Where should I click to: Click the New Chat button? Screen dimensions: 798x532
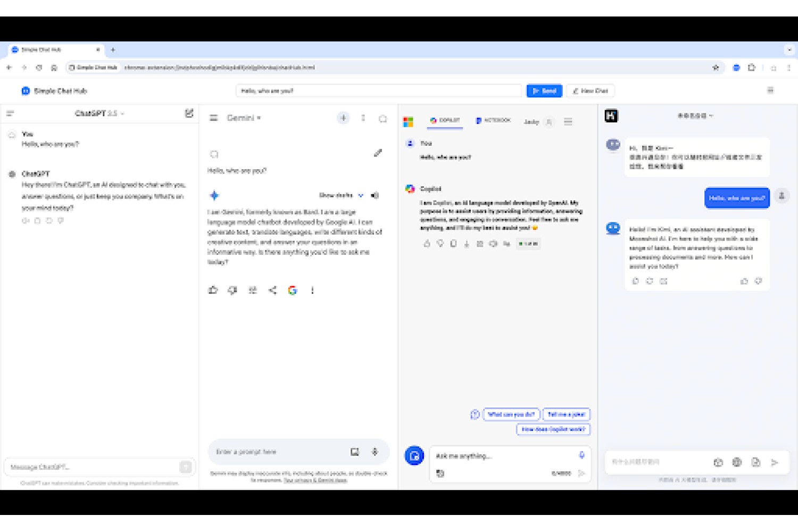point(591,91)
